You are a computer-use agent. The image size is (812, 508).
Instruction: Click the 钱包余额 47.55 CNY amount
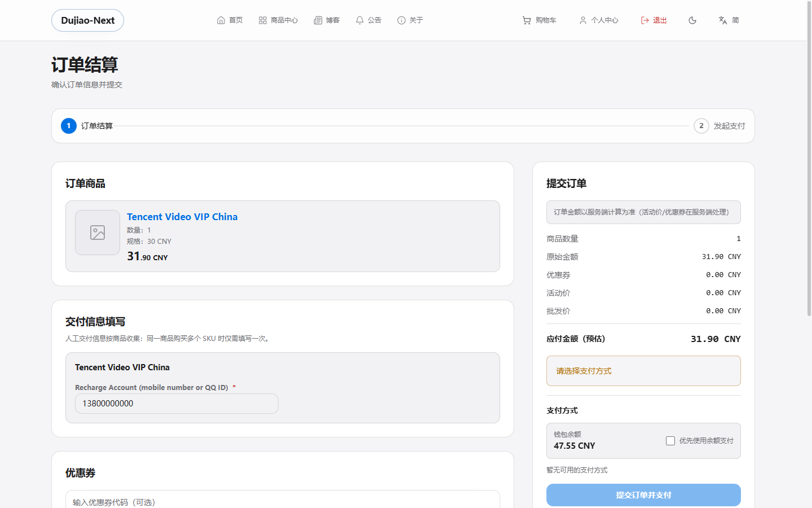(x=575, y=446)
